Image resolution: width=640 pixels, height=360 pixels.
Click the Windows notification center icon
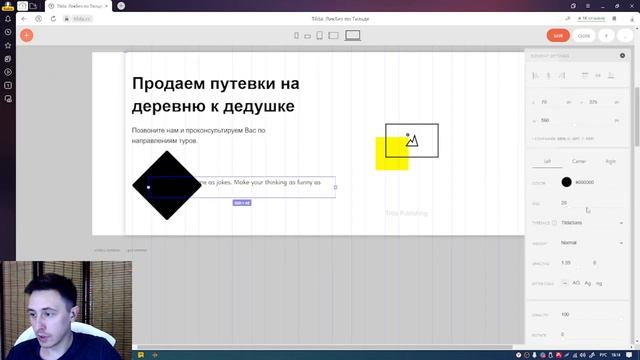pos(629,355)
